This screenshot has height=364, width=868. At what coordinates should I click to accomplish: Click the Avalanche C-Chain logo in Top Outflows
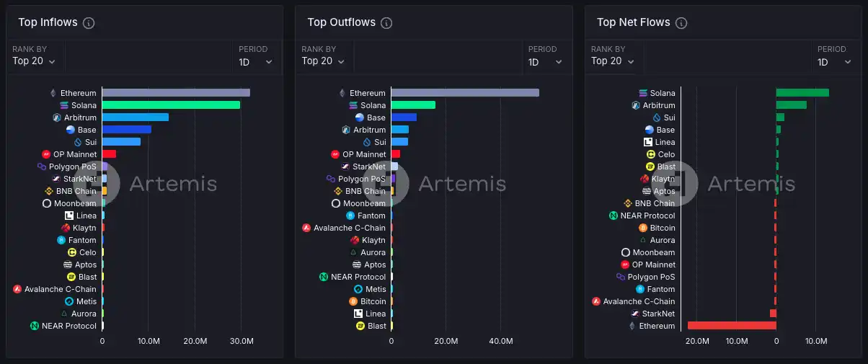tap(306, 228)
